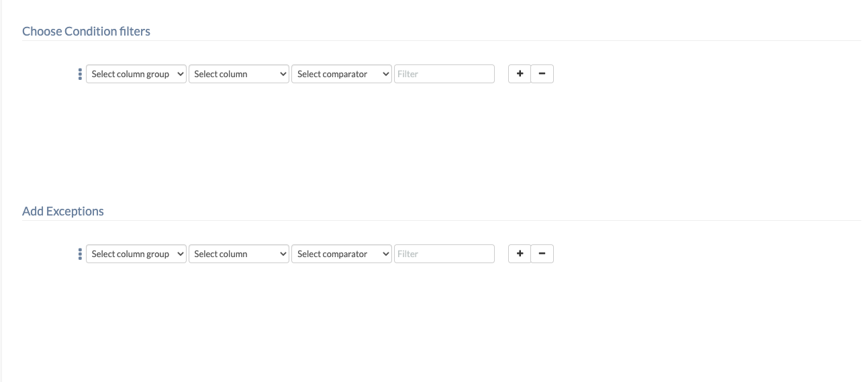Click the Add Exceptions section heading

click(63, 211)
